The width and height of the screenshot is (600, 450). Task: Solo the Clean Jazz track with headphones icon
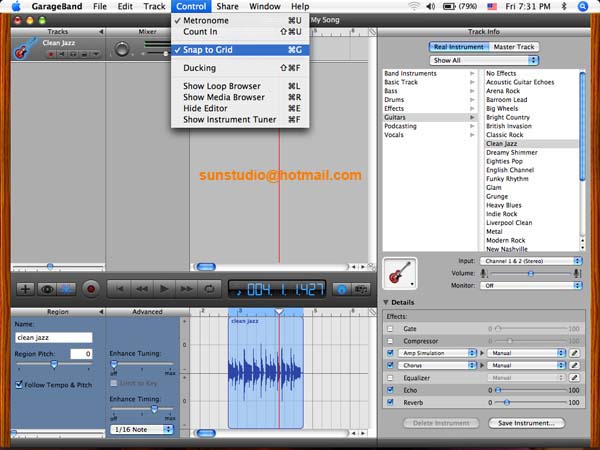pos(73,54)
